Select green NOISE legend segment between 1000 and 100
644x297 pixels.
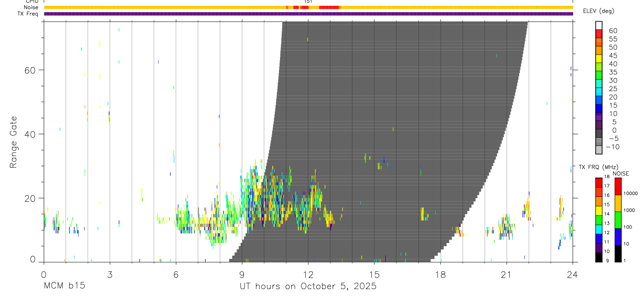618,219
